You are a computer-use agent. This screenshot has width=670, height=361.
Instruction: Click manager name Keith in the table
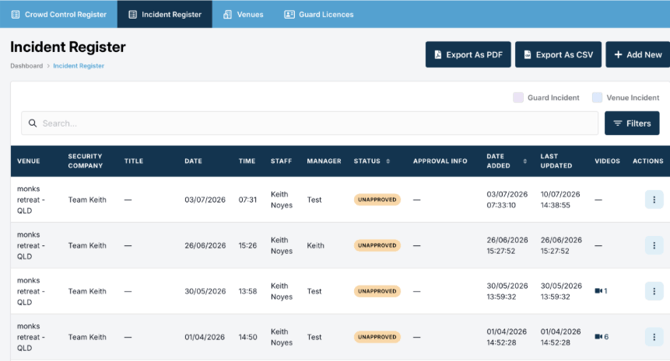(315, 245)
